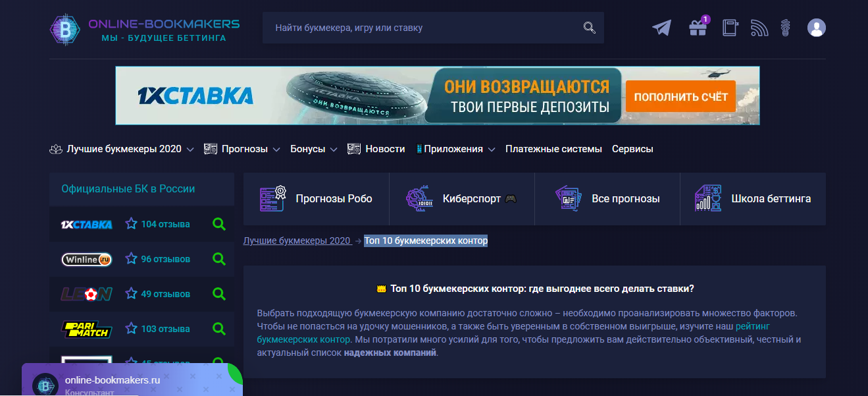The image size is (868, 396).
Task: Click the green magnifier in the Winline row
Action: click(x=219, y=259)
